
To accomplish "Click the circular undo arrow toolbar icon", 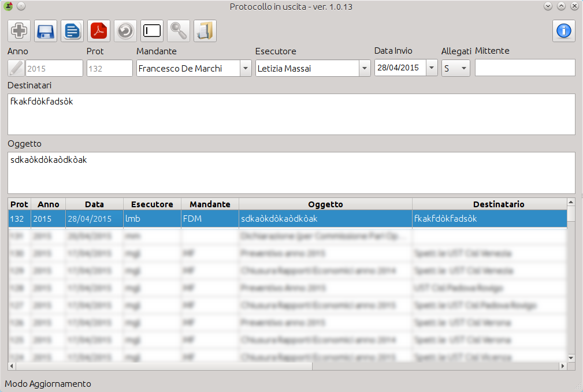I will coord(125,31).
